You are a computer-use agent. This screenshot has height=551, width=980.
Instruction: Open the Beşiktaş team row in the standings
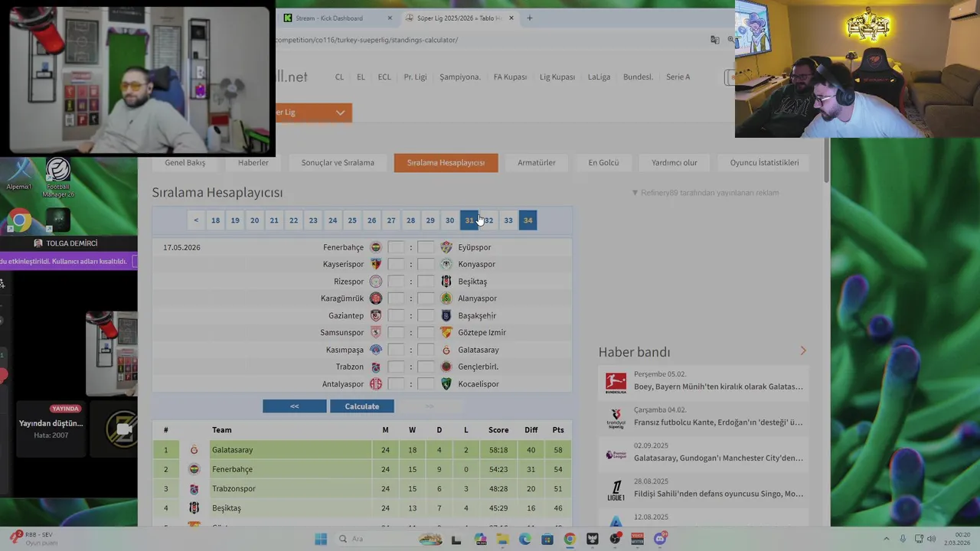362,508
